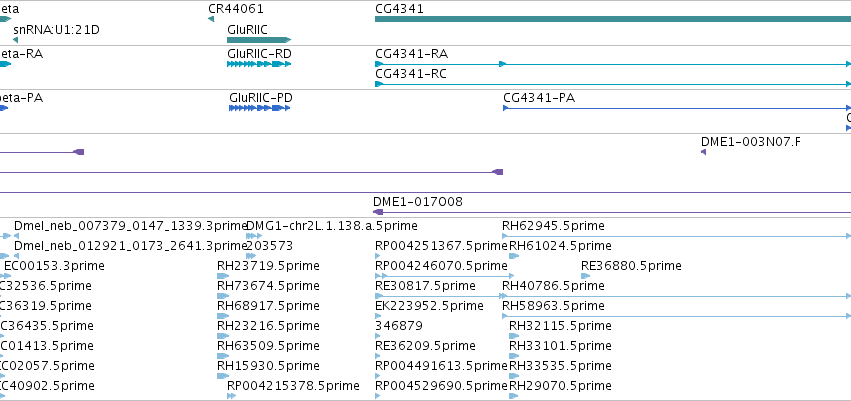Select the CG4341-PA protein feature
851x401 pixels.
pyautogui.click(x=677, y=108)
